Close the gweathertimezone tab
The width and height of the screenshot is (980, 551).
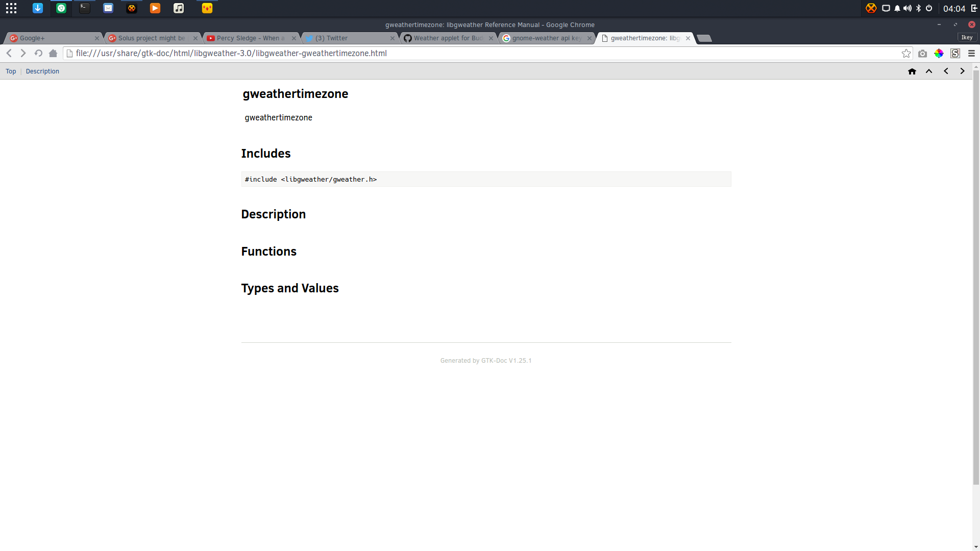point(688,38)
